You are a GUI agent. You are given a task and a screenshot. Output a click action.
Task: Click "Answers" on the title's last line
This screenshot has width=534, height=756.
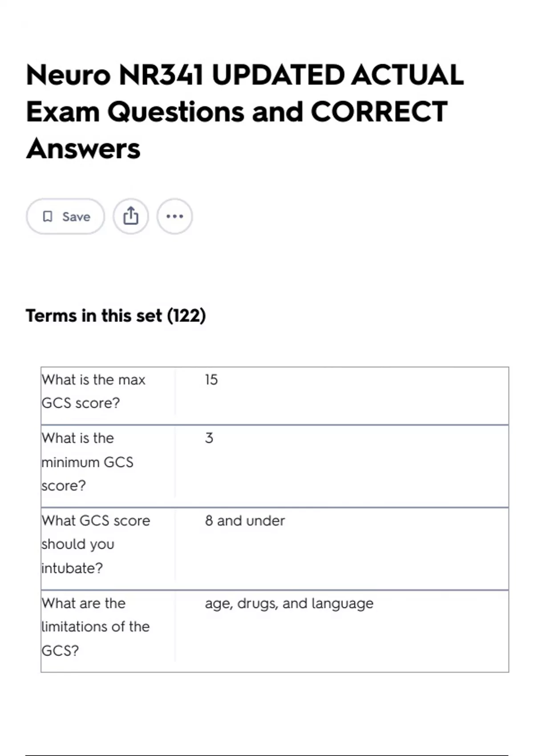(83, 149)
